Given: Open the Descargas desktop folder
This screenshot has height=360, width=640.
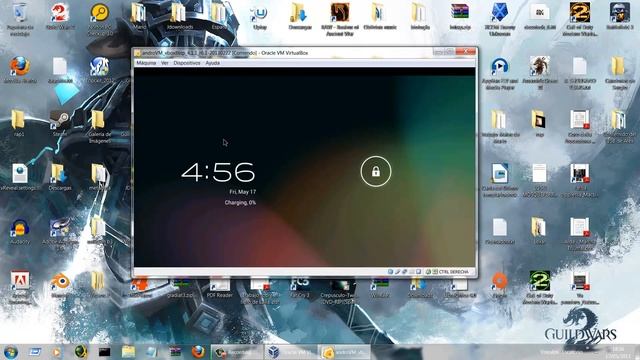Looking at the screenshot, I should point(60,177).
